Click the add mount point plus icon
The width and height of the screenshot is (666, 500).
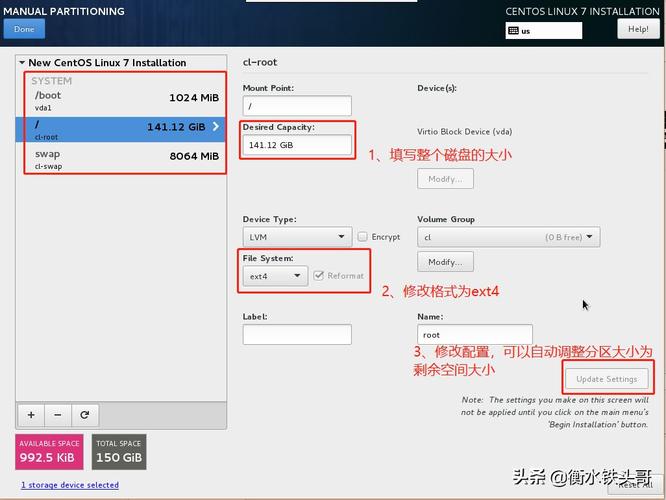[x=31, y=415]
